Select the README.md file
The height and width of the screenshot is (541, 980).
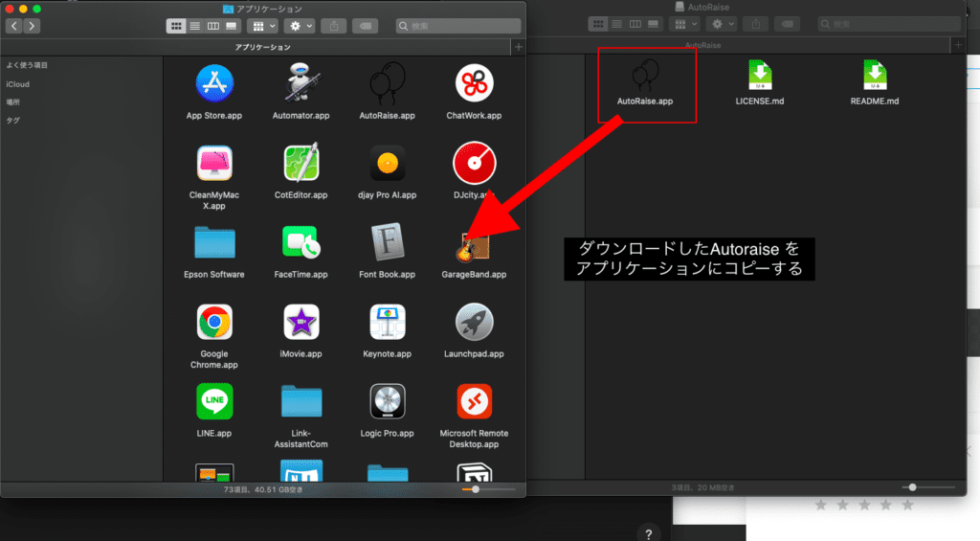pos(875,75)
